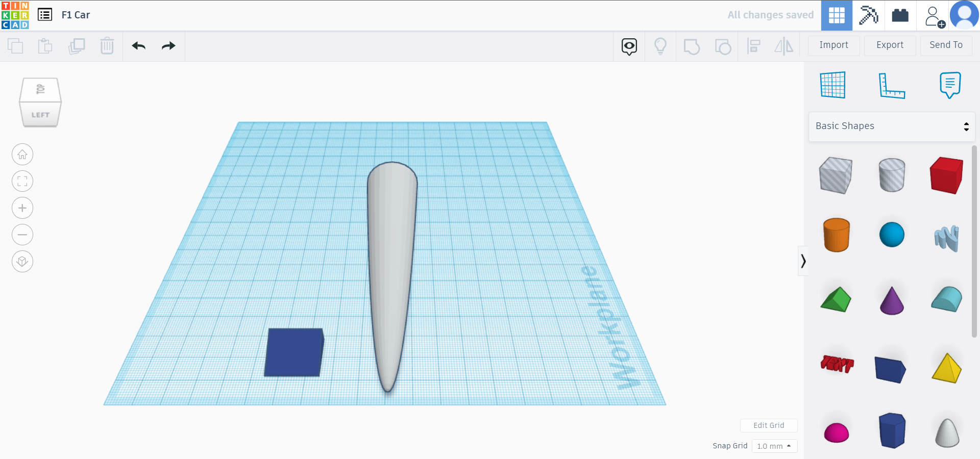Viewport: 980px width, 459px height.
Task: Select the gray Paraboloid shape
Action: (947, 432)
